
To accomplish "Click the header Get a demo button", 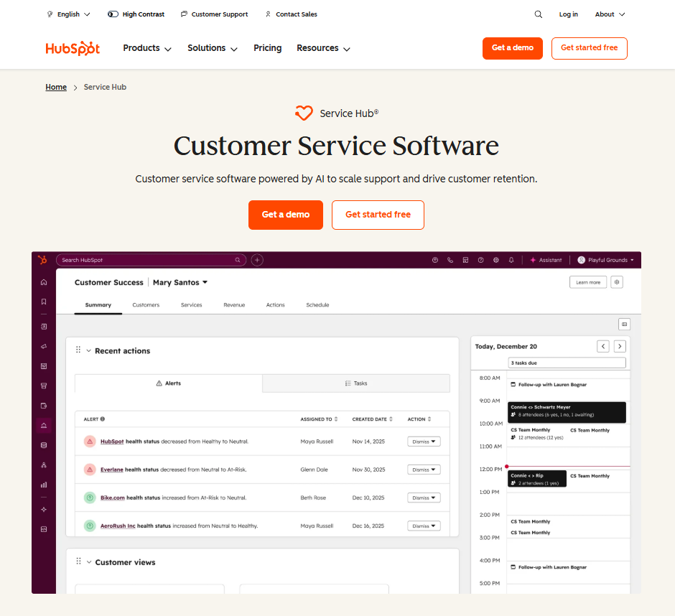I will point(512,48).
